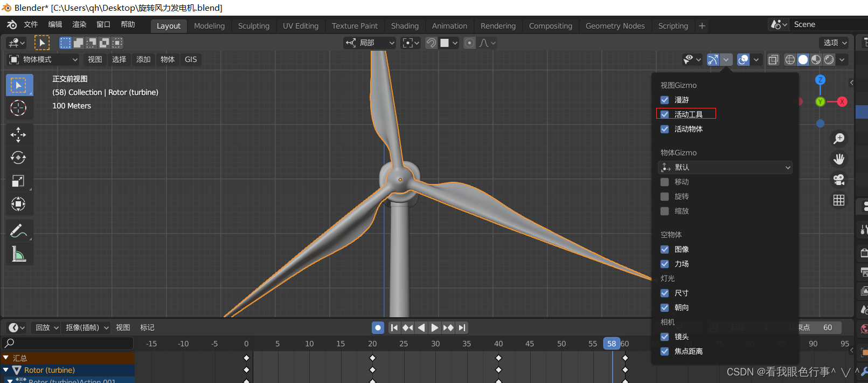The image size is (868, 383).
Task: Click the play animation button
Action: click(435, 327)
